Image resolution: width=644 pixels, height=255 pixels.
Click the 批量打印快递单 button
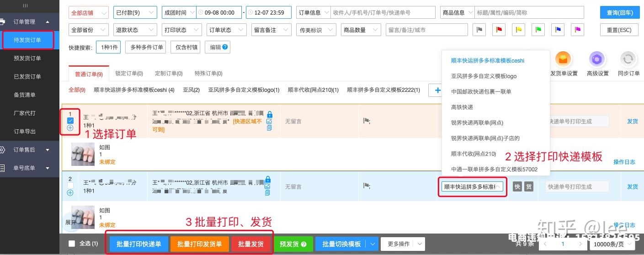pos(139,244)
